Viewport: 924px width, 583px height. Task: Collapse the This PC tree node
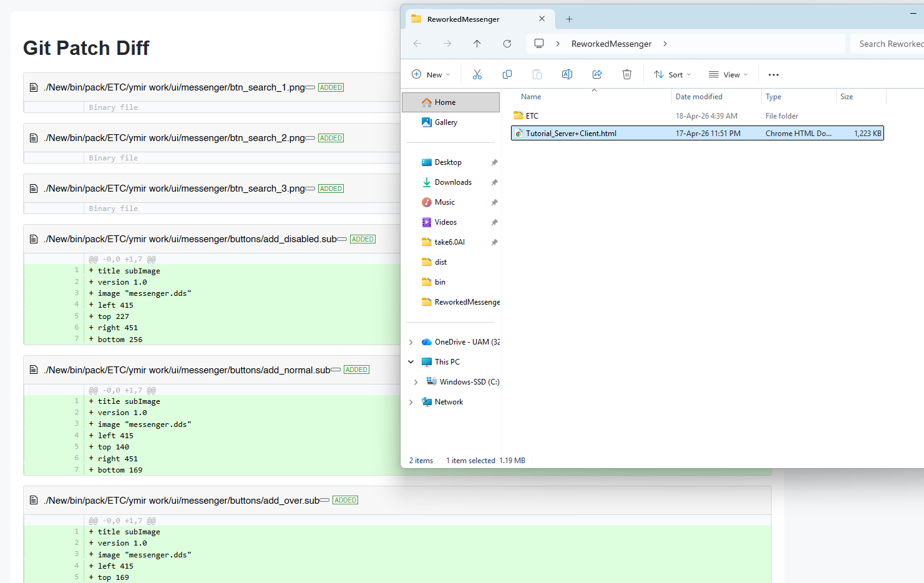(411, 362)
